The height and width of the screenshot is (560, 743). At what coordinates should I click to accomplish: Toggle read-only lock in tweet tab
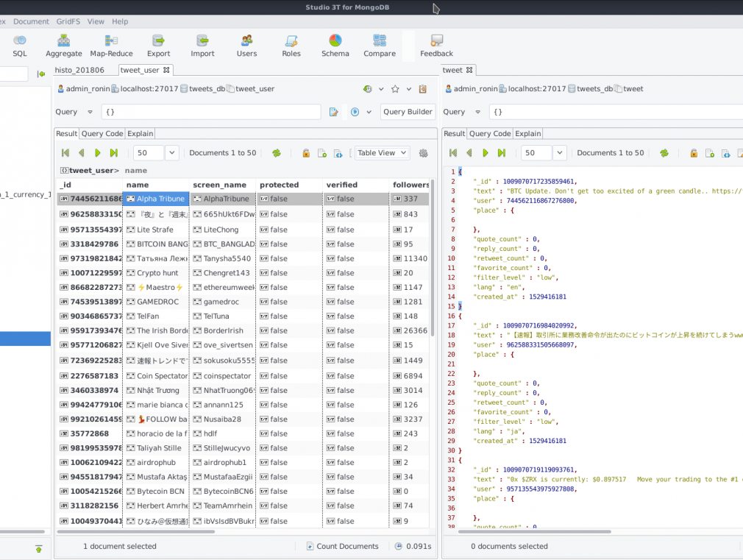694,152
